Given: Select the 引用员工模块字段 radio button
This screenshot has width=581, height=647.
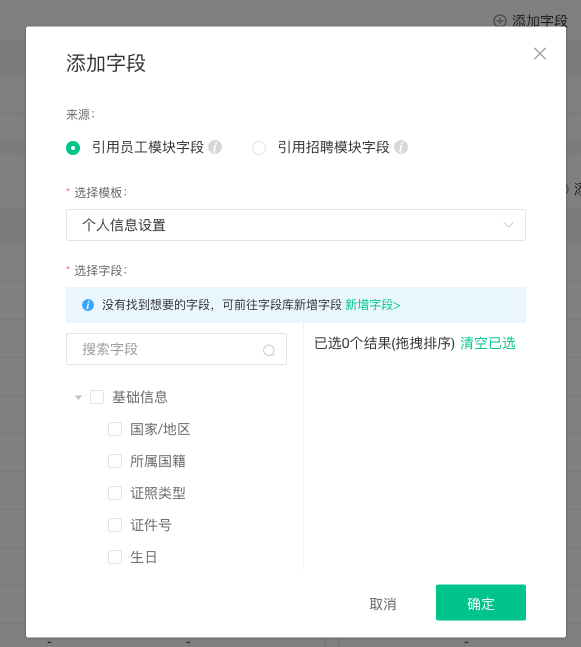Looking at the screenshot, I should pyautogui.click(x=73, y=148).
